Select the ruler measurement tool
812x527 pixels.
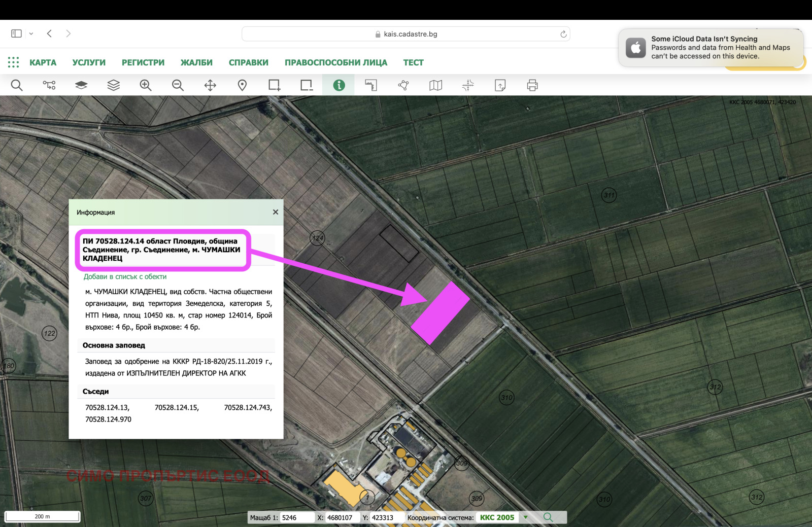pos(371,85)
